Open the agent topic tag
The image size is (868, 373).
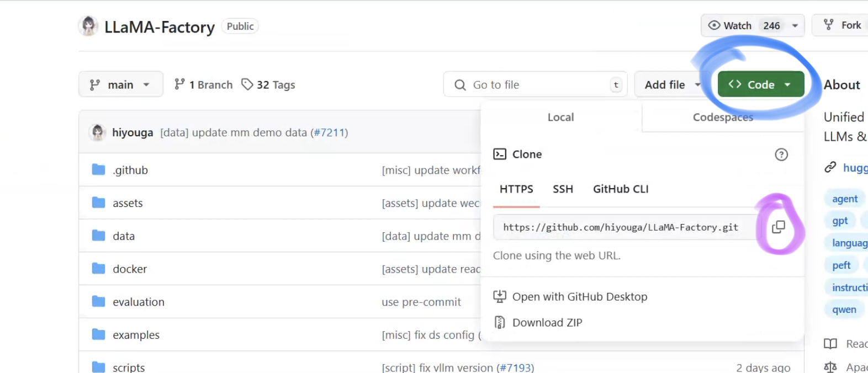pyautogui.click(x=845, y=199)
